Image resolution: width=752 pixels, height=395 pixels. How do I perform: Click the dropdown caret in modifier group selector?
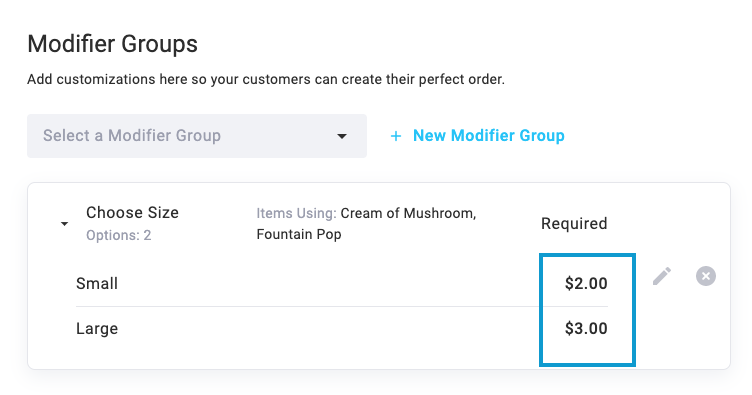pos(341,136)
